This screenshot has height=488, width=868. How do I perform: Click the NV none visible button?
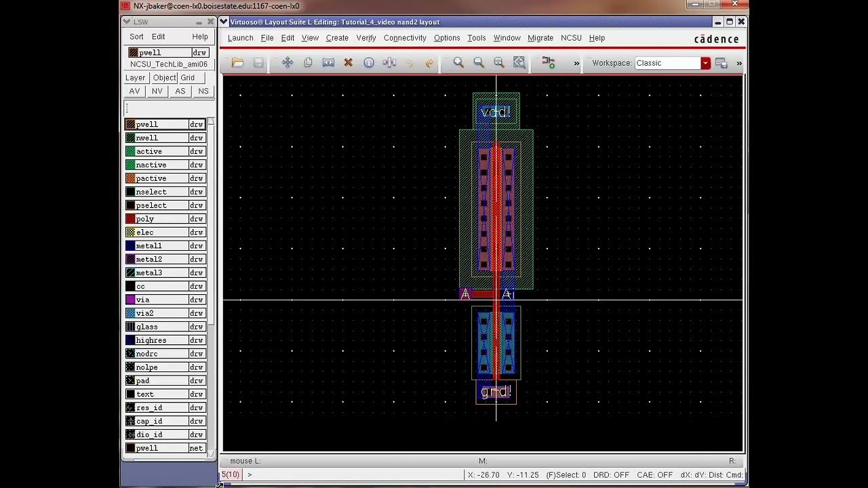point(157,91)
